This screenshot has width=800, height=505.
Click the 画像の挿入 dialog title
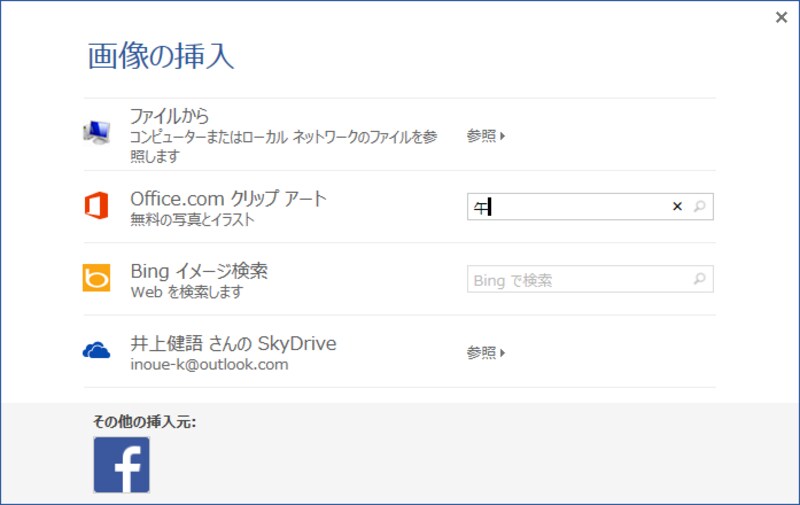click(161, 56)
